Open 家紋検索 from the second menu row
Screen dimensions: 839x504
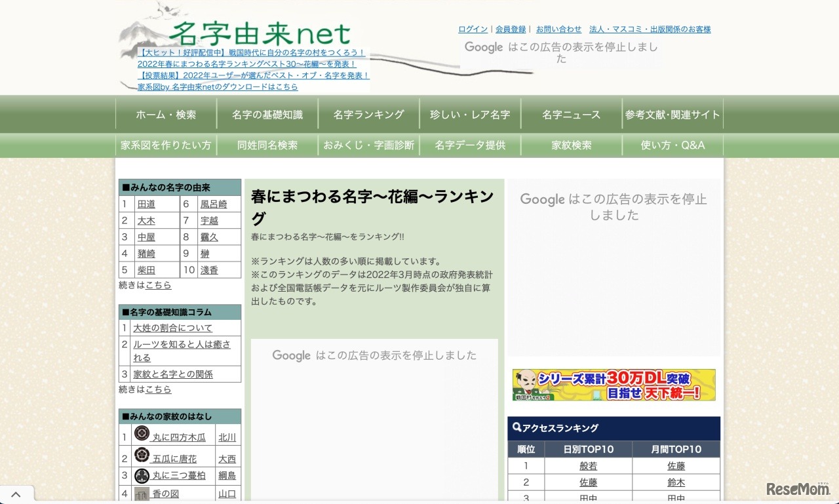point(571,145)
